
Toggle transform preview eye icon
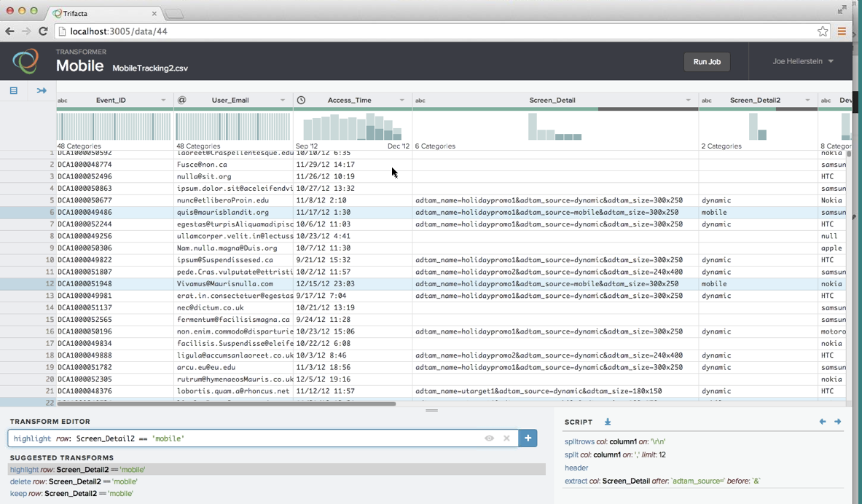[489, 438]
